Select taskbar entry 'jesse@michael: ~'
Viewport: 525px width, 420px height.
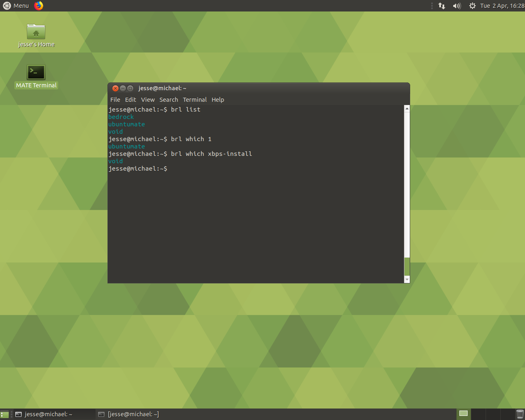(53, 414)
